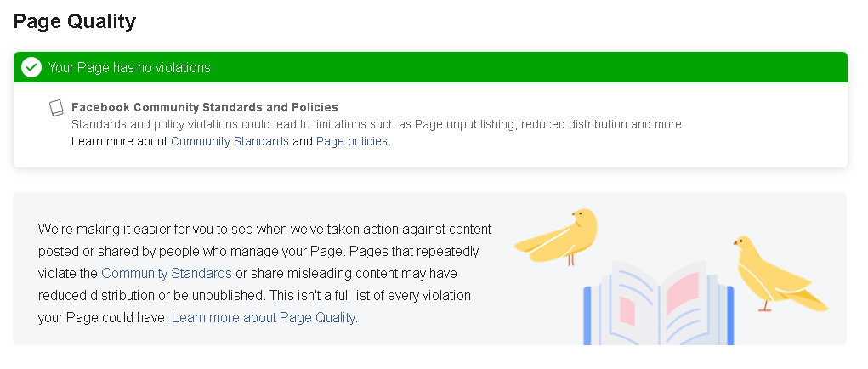Viewport: 868px width, 369px height.
Task: Open the Page policies link
Action: (351, 141)
